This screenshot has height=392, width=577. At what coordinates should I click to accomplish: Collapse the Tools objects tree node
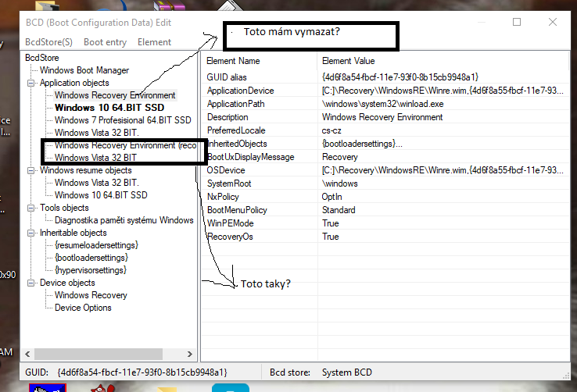(31, 208)
